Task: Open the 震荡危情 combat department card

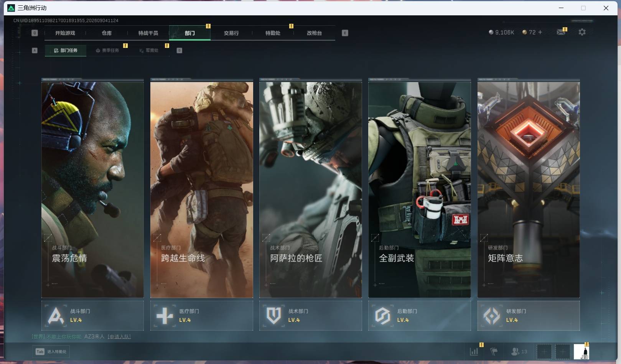Action: pyautogui.click(x=92, y=188)
